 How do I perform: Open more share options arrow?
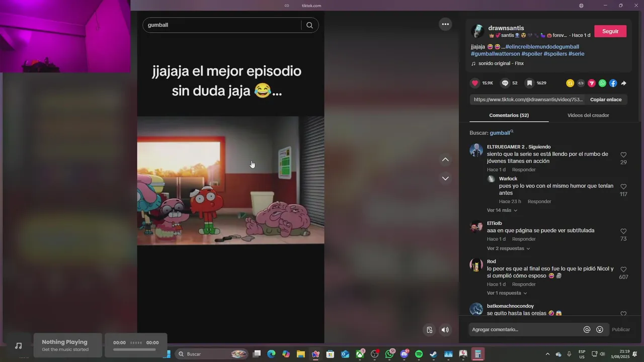[624, 83]
